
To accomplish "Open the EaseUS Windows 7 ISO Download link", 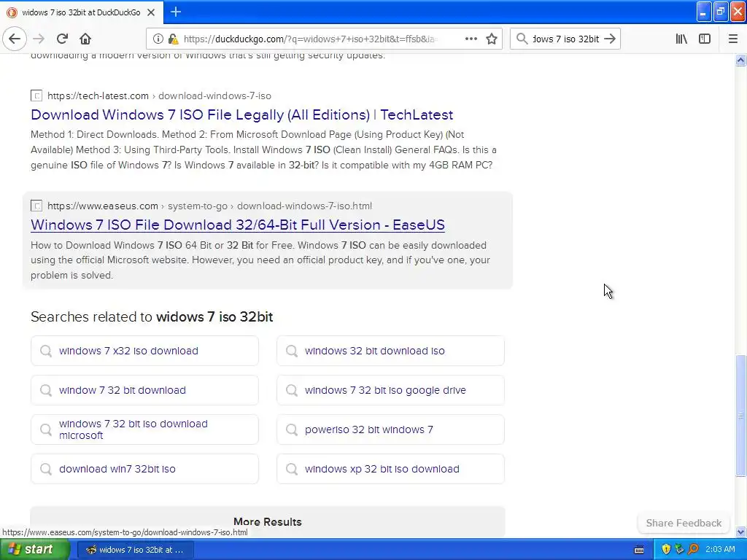I will coord(238,225).
